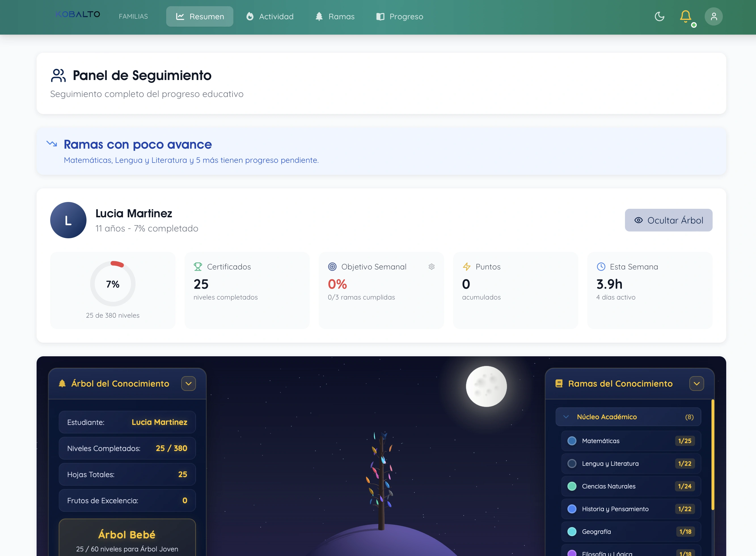The height and width of the screenshot is (556, 756).
Task: Collapse Ramas del Conocimiento panel chevron
Action: tap(696, 384)
